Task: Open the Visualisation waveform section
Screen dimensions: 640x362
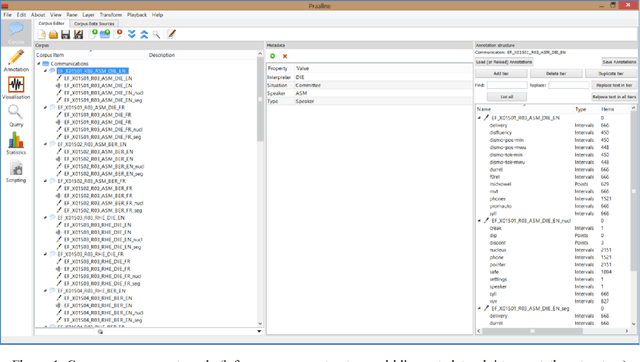Action: (x=16, y=88)
